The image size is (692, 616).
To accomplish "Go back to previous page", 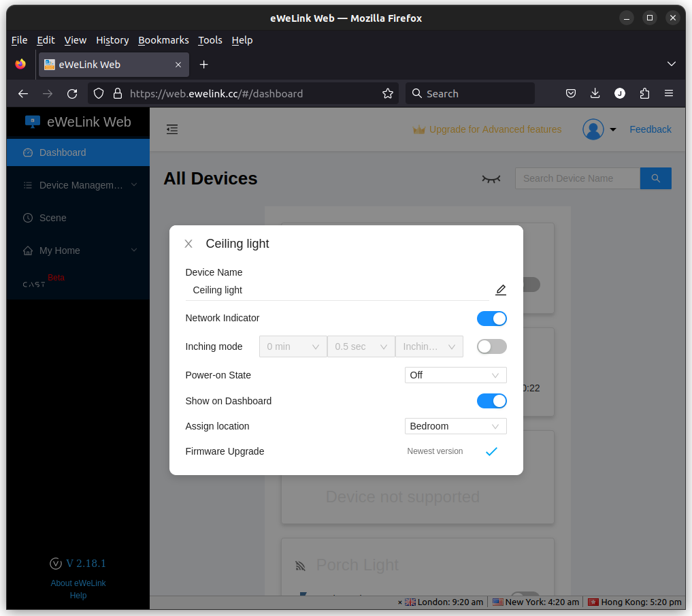I will coord(23,94).
